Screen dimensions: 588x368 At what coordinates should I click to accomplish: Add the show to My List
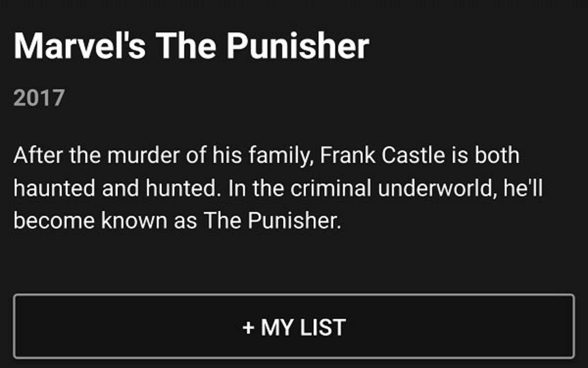coord(294,326)
